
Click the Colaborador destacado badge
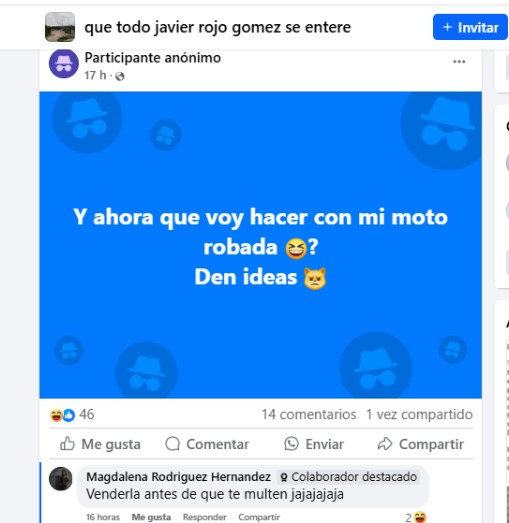349,477
